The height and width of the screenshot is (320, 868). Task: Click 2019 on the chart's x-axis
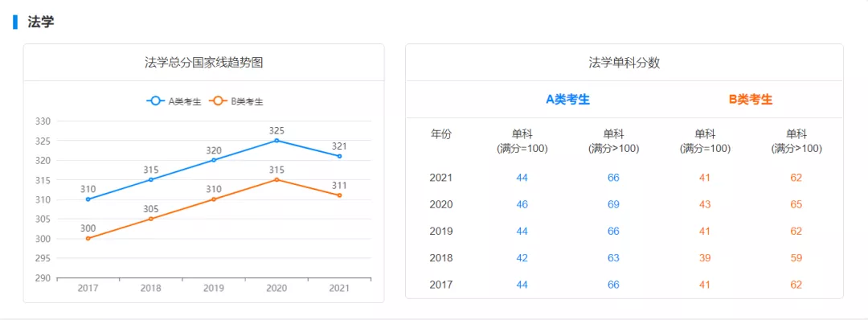(214, 288)
